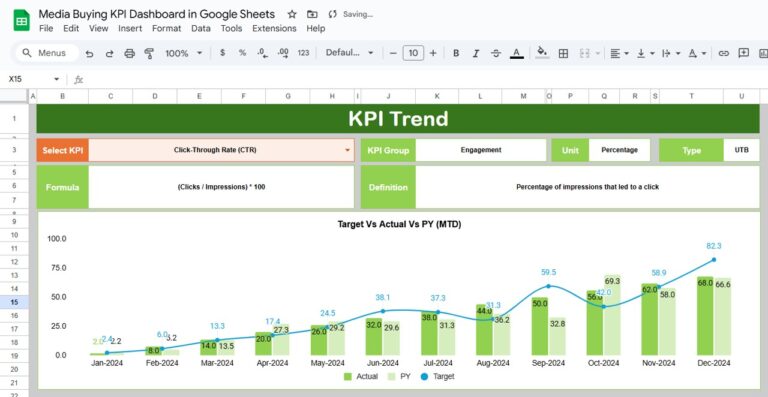Click the UTB type cell

tap(742, 150)
